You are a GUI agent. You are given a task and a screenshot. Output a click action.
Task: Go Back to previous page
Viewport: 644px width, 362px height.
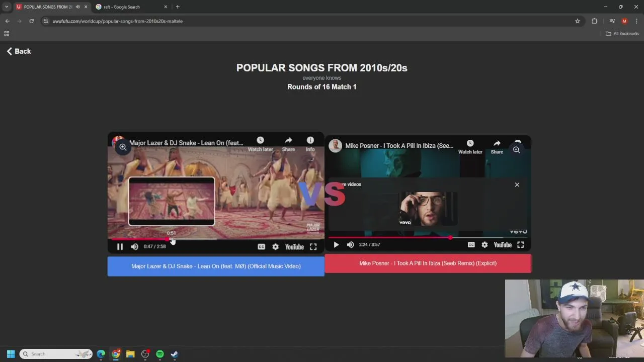19,51
